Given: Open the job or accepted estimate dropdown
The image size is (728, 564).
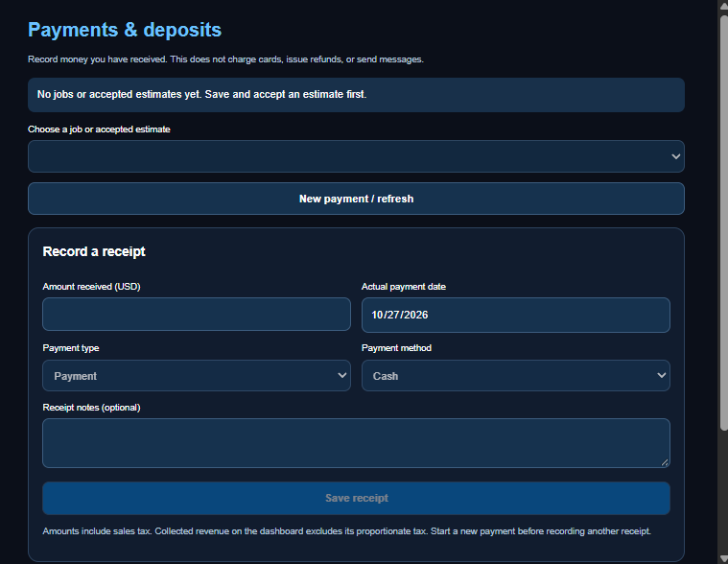Looking at the screenshot, I should (356, 156).
